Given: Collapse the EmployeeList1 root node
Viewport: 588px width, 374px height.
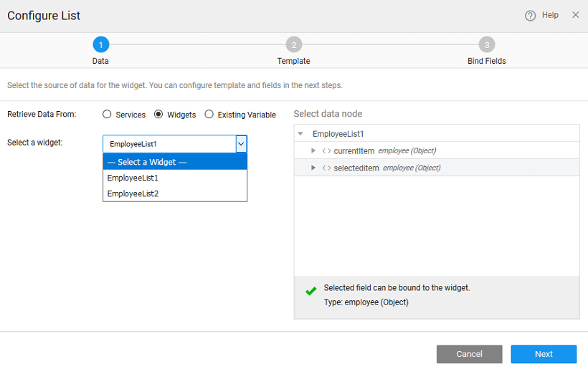Looking at the screenshot, I should (300, 134).
